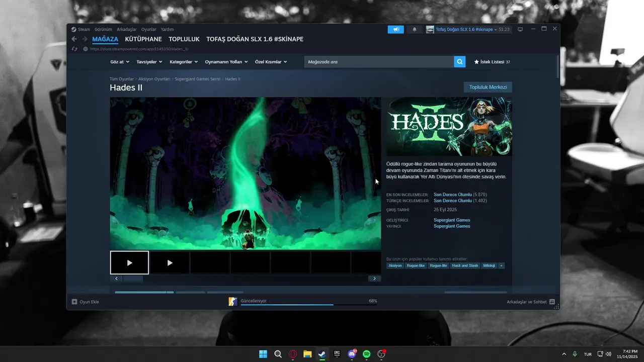The width and height of the screenshot is (644, 362).
Task: Open File Explorer from taskbar
Action: coord(307,354)
